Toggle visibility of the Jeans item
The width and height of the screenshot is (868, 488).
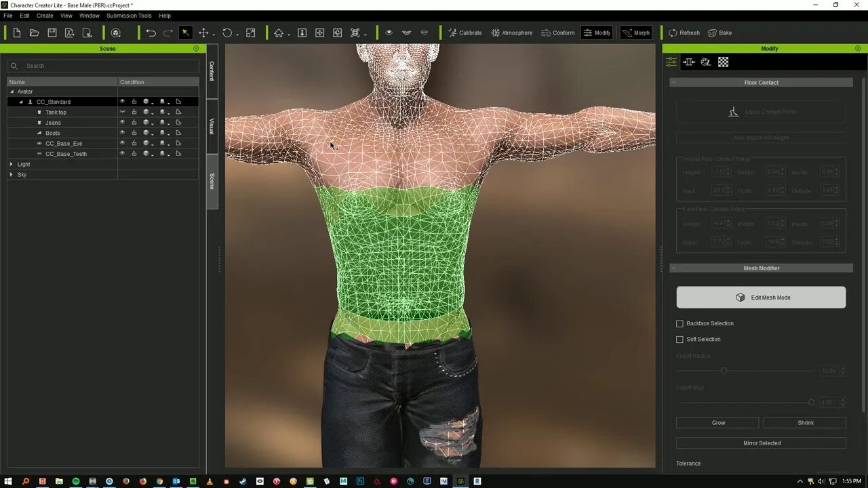(x=122, y=122)
